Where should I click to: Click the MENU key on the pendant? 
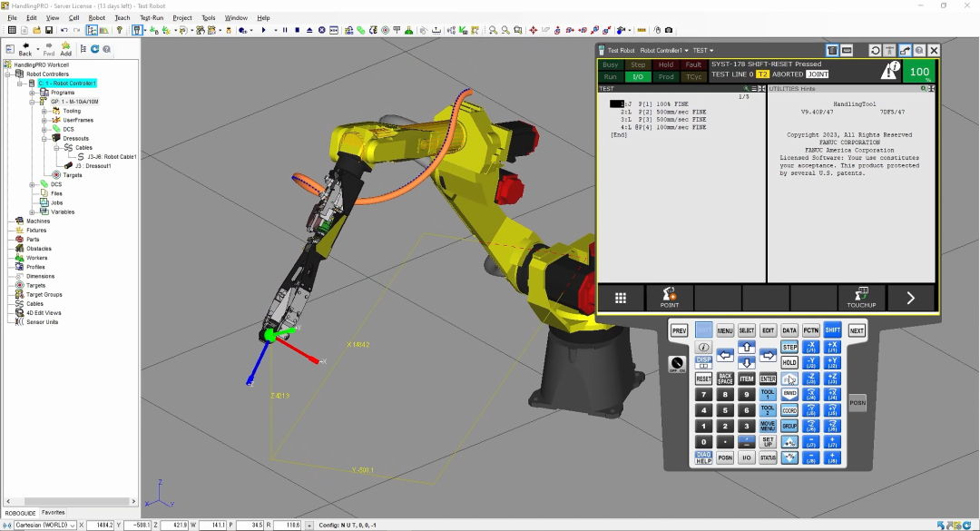(725, 330)
